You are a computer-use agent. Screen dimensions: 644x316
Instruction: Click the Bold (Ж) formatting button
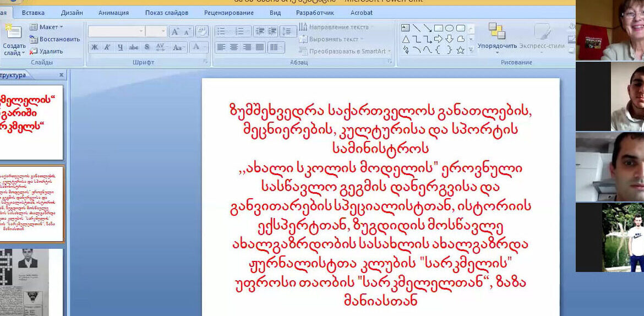(x=95, y=47)
